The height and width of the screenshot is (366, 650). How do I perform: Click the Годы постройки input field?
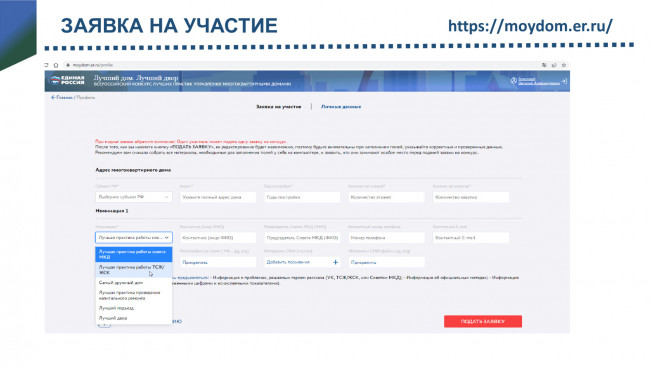(x=302, y=197)
